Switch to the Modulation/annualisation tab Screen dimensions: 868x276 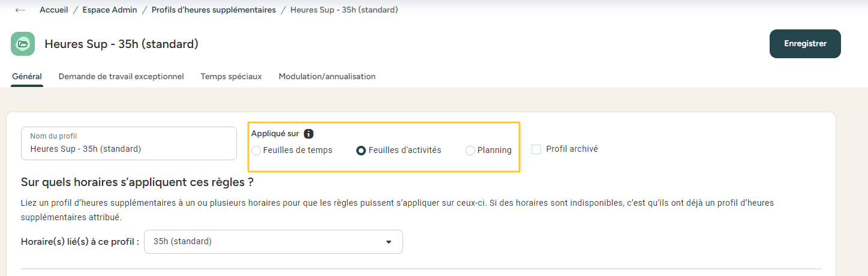pyautogui.click(x=327, y=77)
